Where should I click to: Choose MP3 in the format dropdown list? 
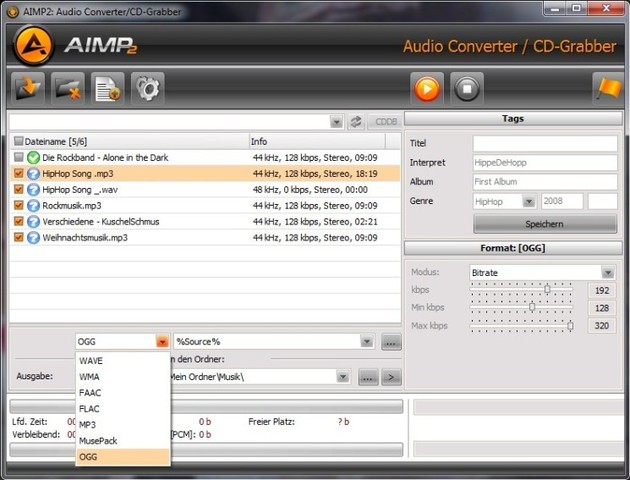pos(88,424)
